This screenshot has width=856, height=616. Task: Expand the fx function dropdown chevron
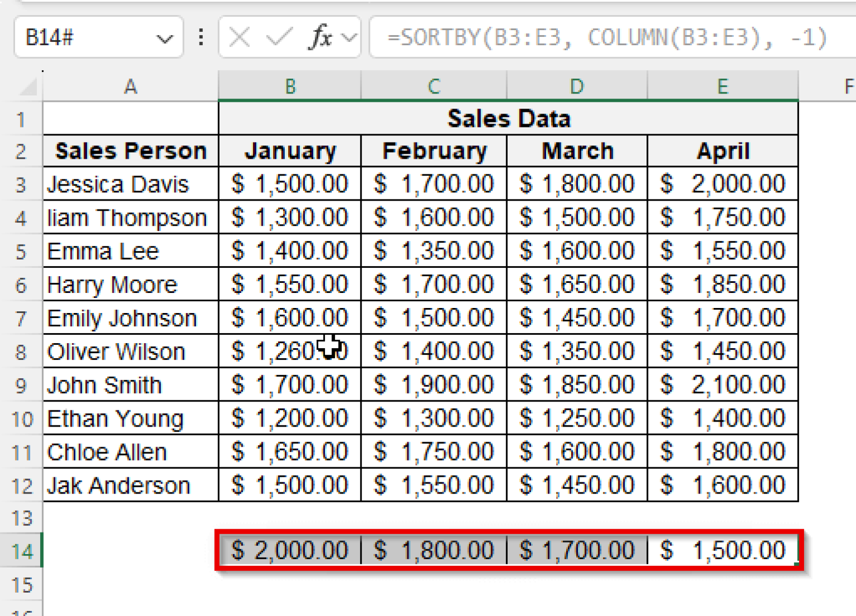click(x=349, y=38)
